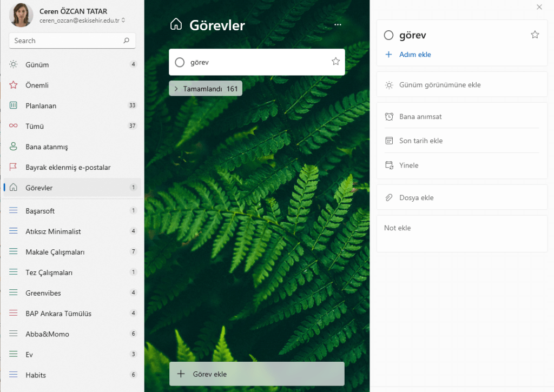Click the Dosya ekle paperclip icon
The image size is (554, 392).
tap(389, 198)
